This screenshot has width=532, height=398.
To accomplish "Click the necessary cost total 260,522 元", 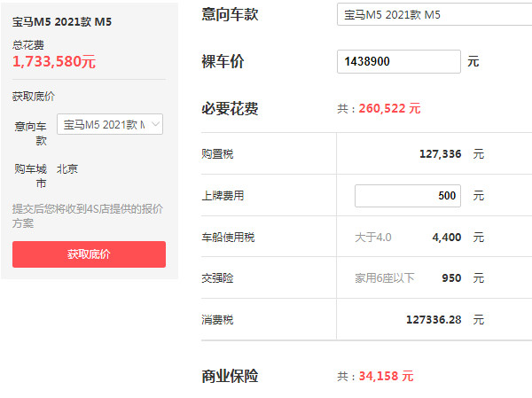I will 389,108.
